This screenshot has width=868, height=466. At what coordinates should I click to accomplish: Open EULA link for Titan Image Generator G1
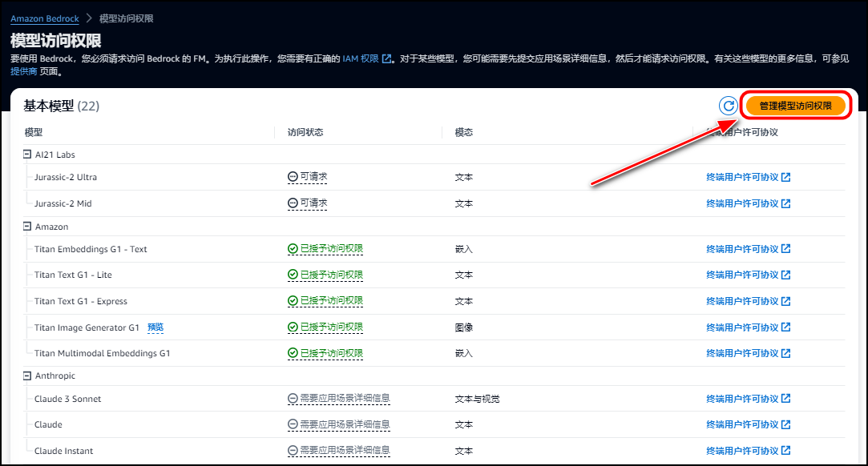click(x=749, y=327)
